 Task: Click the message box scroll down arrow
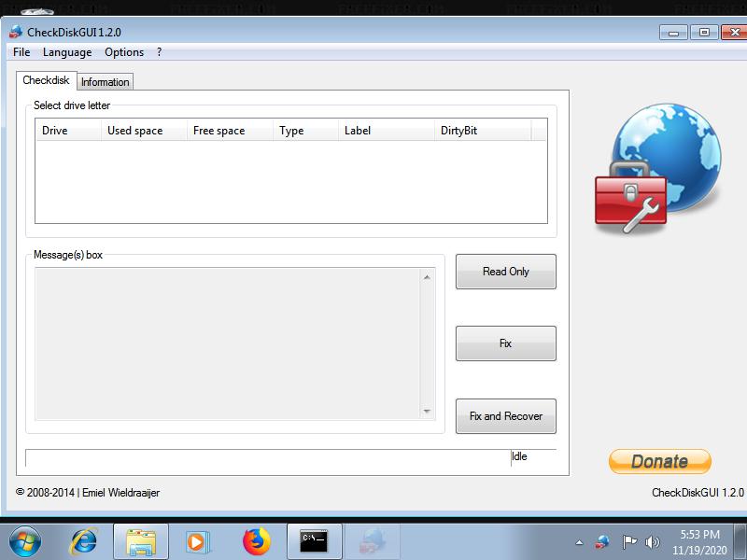[427, 411]
